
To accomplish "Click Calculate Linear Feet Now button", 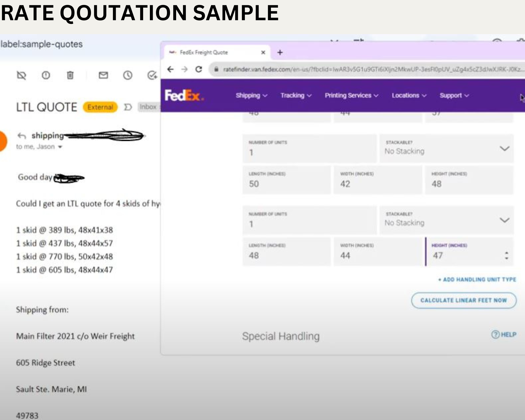I will (464, 300).
